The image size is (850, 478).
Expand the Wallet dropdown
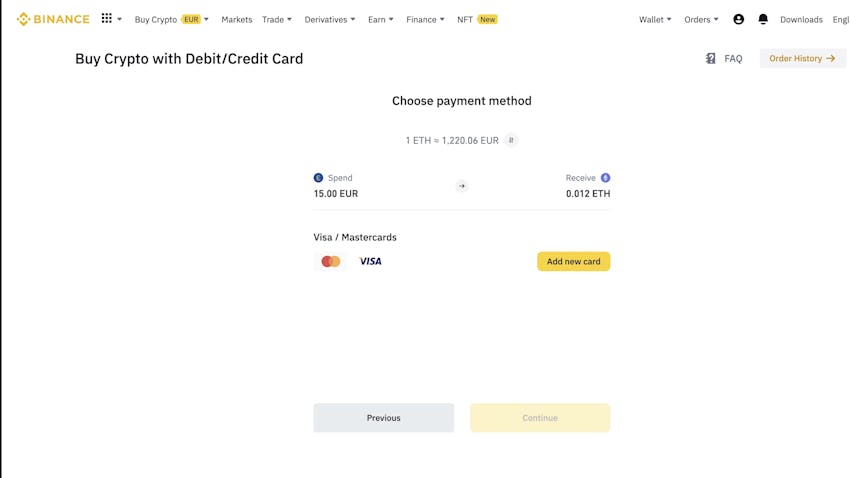coord(655,20)
